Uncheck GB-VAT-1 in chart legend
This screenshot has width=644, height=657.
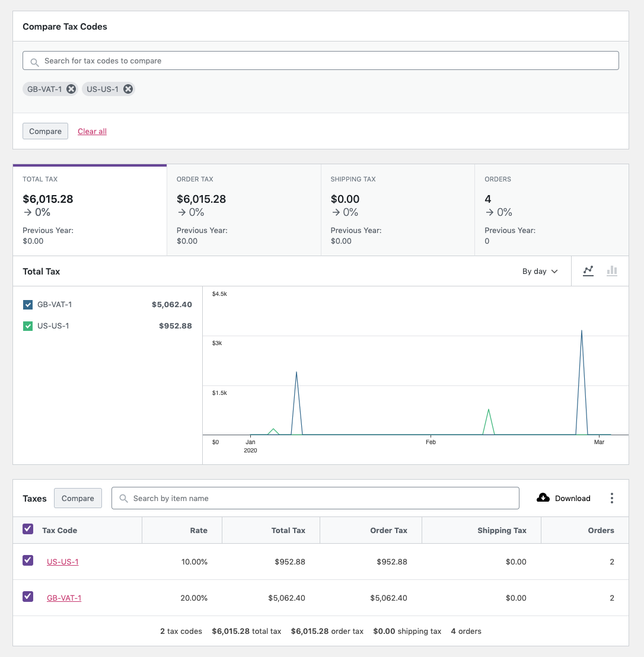click(28, 305)
